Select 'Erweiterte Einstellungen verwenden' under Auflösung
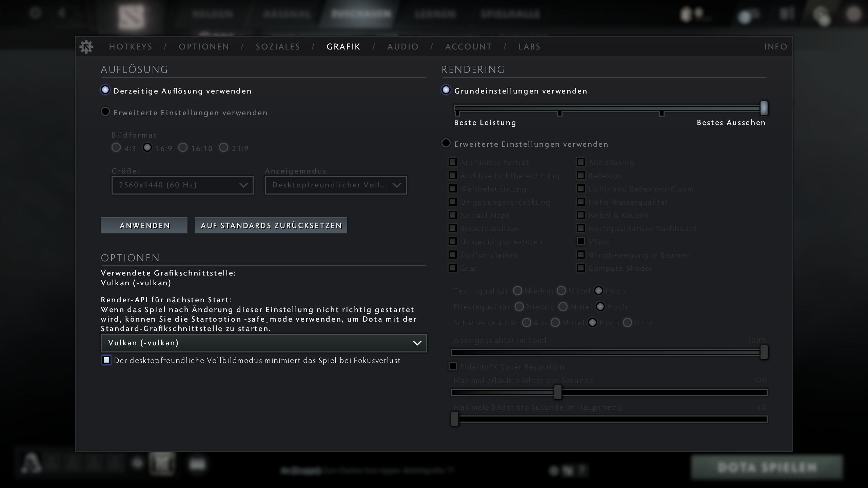Screen dimensions: 868x488 click(105, 111)
